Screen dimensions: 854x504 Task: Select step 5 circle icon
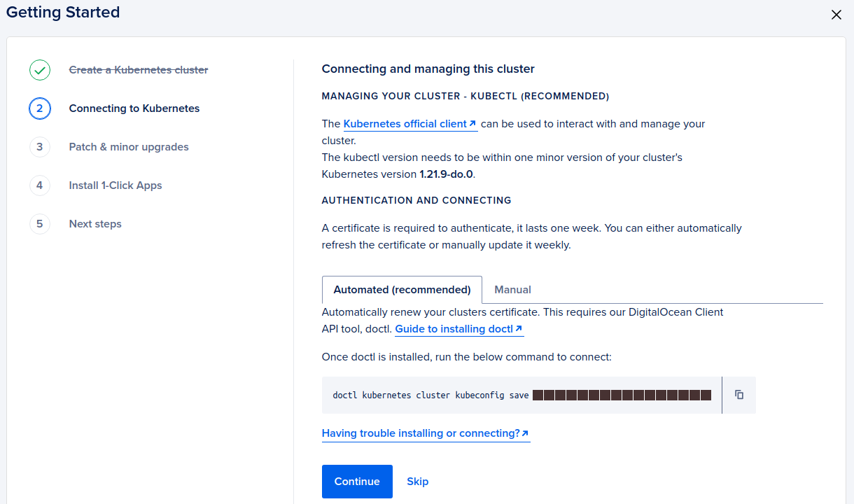tap(40, 224)
